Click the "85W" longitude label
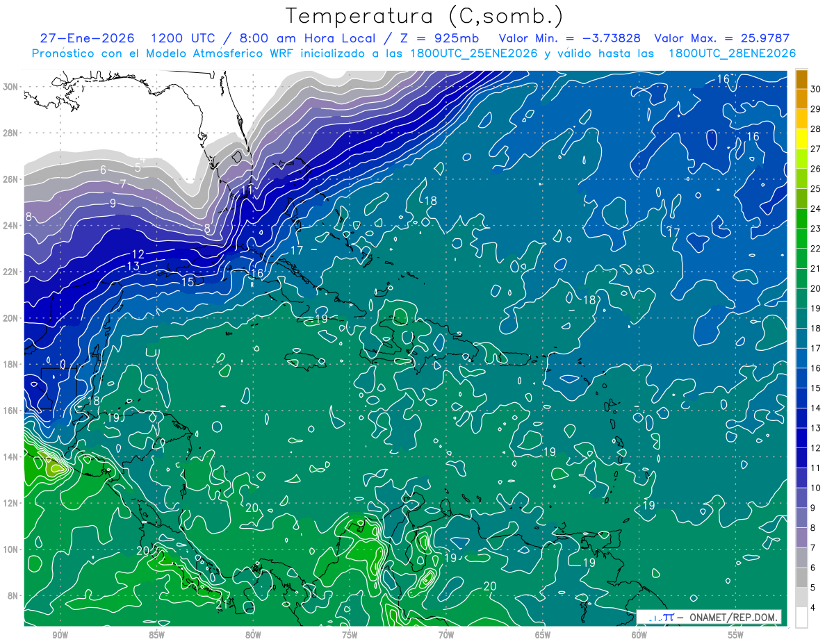This screenshot has height=644, width=834. (156, 635)
